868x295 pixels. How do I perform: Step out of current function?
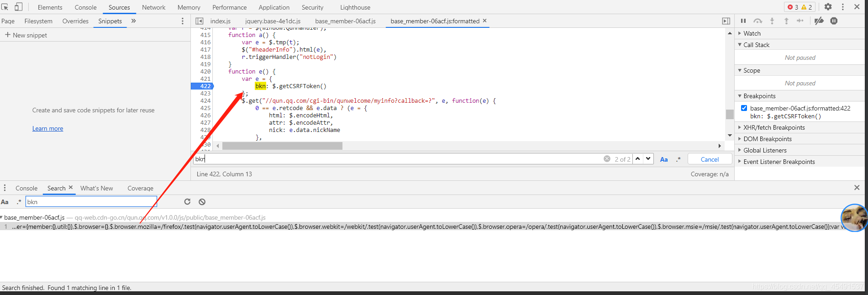(786, 21)
